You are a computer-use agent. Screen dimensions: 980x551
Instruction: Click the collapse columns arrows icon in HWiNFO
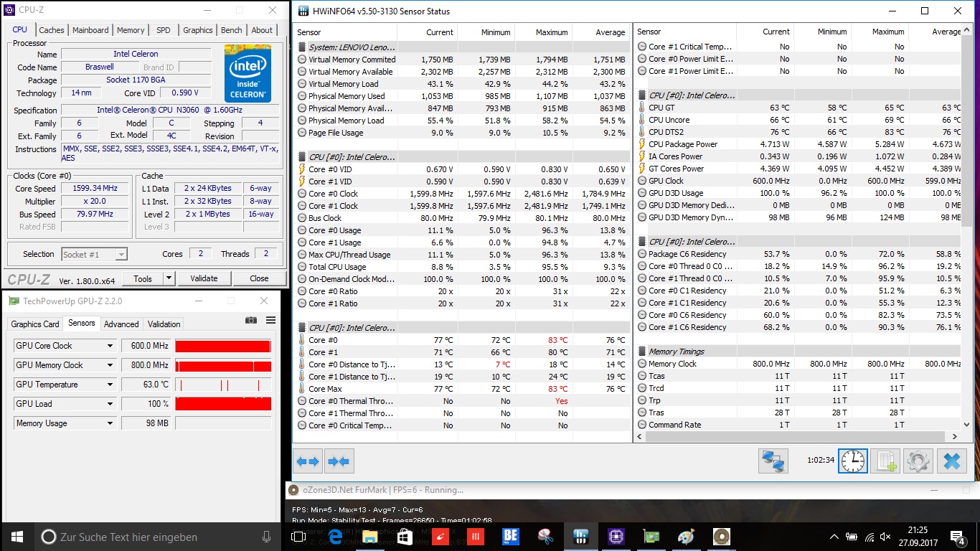[339, 461]
